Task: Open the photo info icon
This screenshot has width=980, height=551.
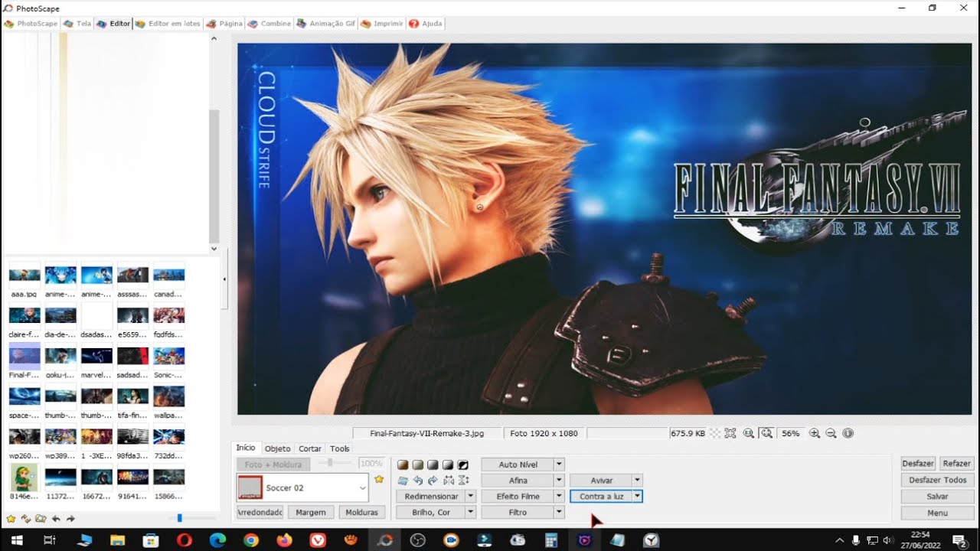Action: [848, 433]
